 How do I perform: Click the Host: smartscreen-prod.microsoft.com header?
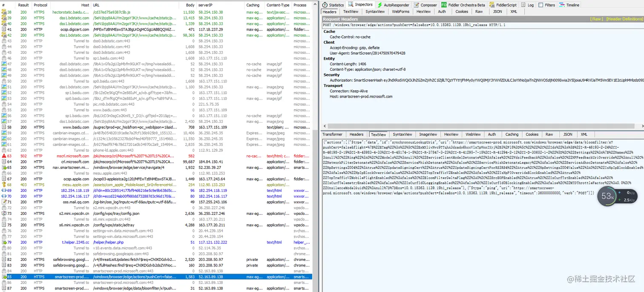pos(361,96)
